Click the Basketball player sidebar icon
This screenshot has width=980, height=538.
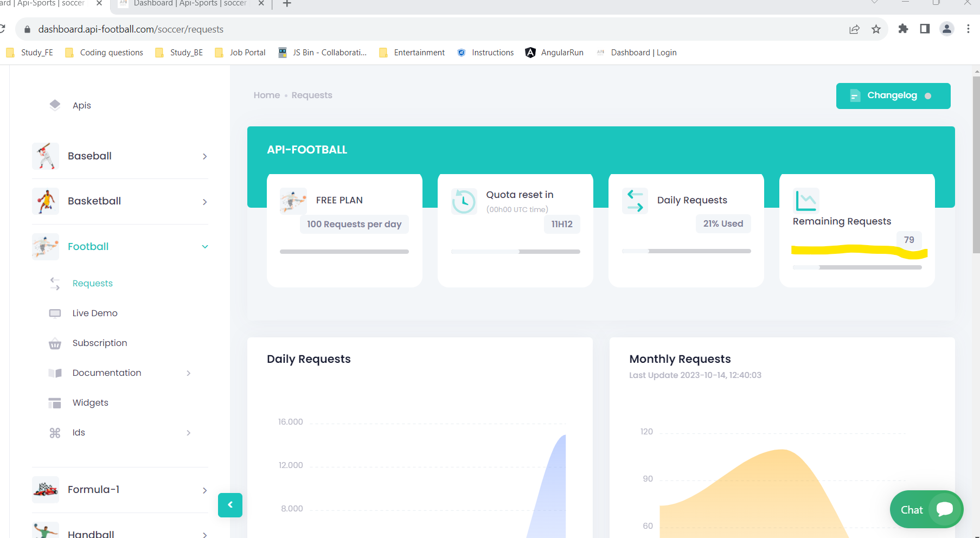pos(46,201)
